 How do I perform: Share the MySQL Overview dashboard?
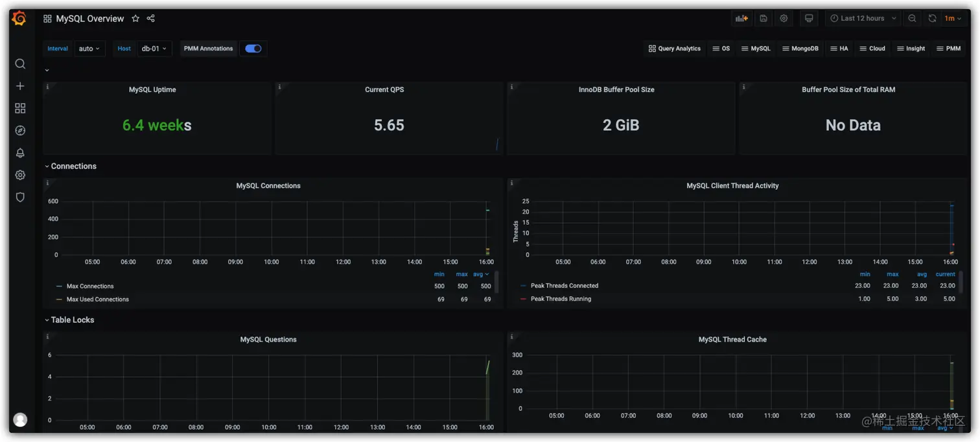pos(151,18)
